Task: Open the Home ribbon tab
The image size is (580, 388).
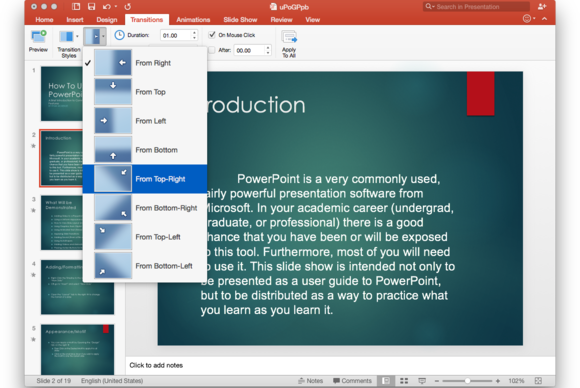Action: click(x=44, y=20)
